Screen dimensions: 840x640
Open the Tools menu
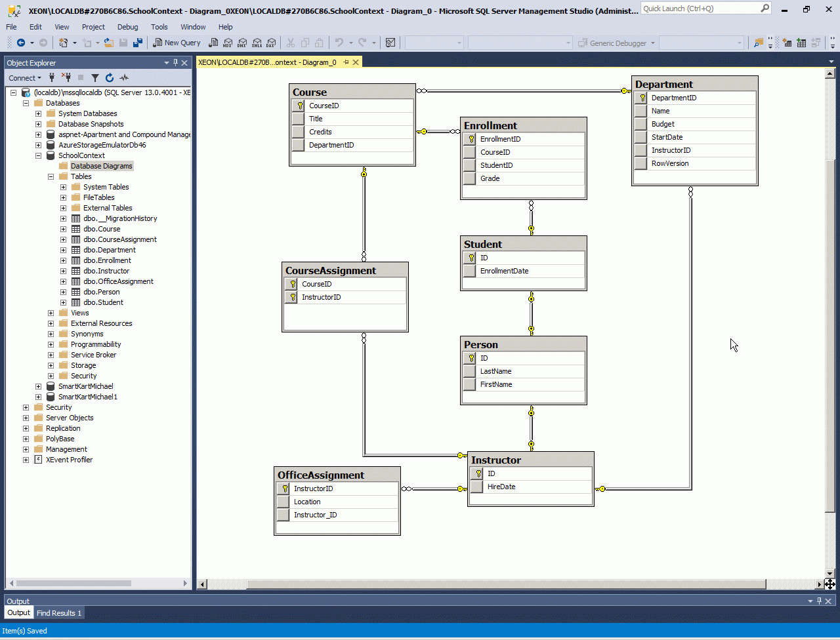(159, 27)
